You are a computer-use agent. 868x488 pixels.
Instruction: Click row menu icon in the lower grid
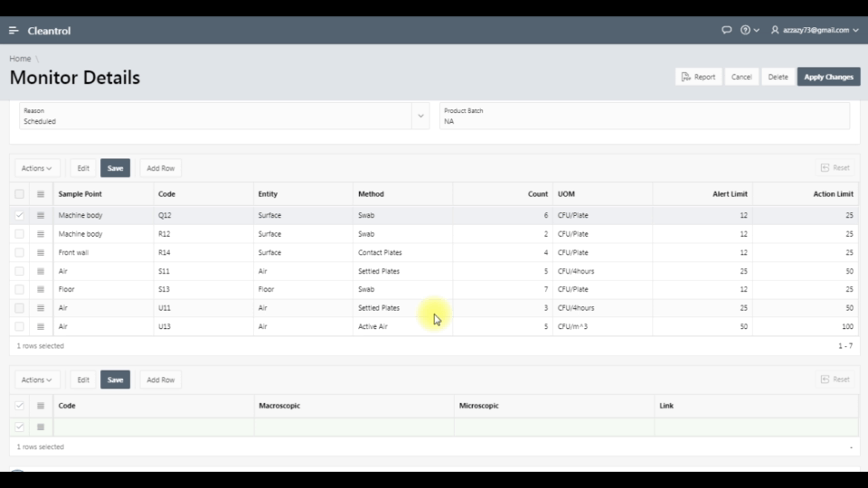click(x=41, y=427)
